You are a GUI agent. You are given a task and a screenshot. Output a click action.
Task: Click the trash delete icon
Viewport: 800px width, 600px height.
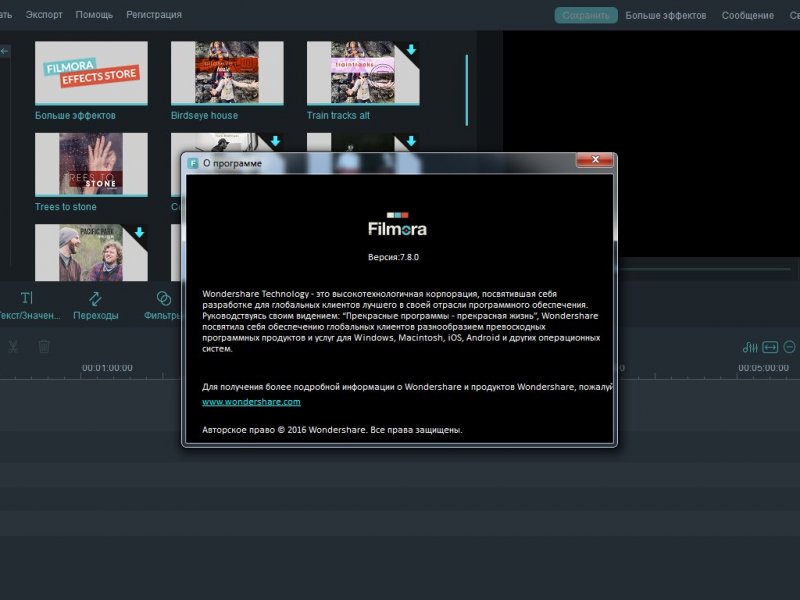point(44,347)
